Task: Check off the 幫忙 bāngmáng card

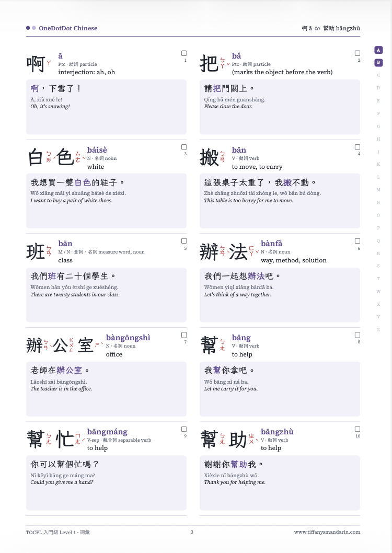Action: (184, 429)
